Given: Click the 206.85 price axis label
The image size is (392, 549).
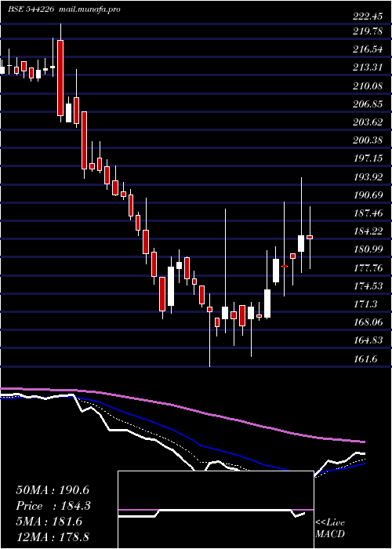Looking at the screenshot, I should tap(368, 104).
